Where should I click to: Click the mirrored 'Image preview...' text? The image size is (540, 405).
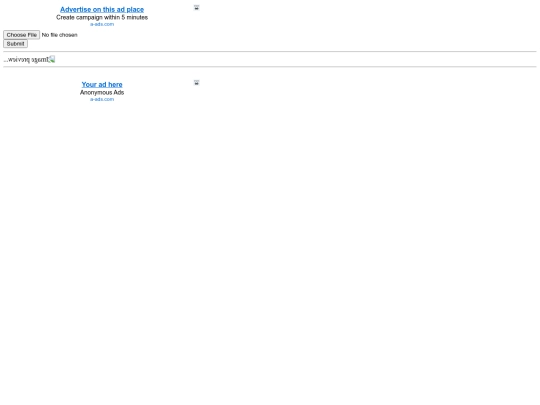[26, 60]
